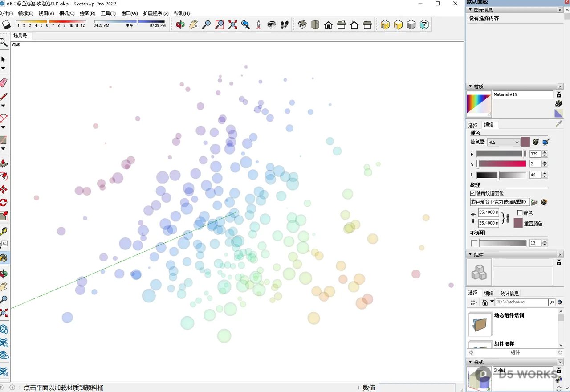Click the components search magnifier button
The width and height of the screenshot is (570, 392).
tap(552, 302)
